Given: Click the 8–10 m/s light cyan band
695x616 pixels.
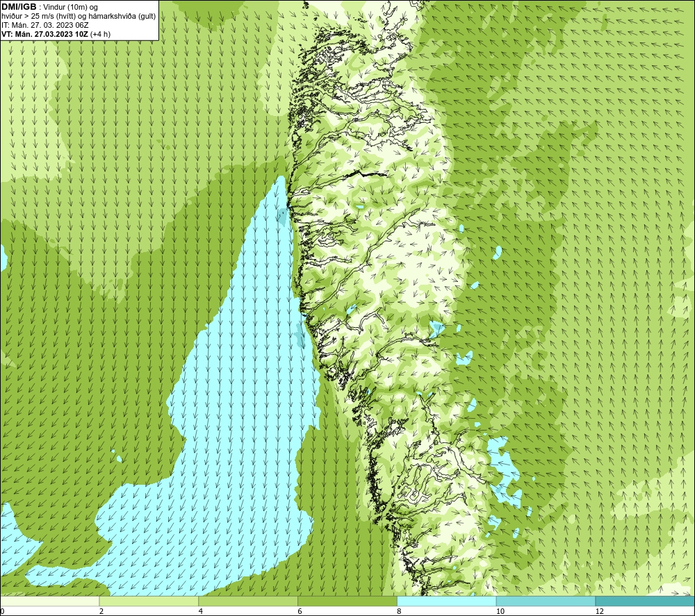Looking at the screenshot, I should coord(447,601).
